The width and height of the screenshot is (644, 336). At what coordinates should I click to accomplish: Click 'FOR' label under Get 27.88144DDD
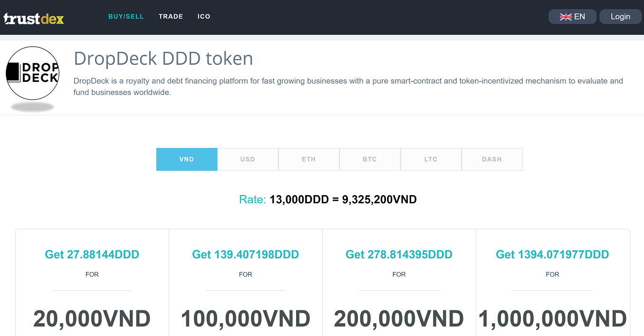pyautogui.click(x=92, y=275)
